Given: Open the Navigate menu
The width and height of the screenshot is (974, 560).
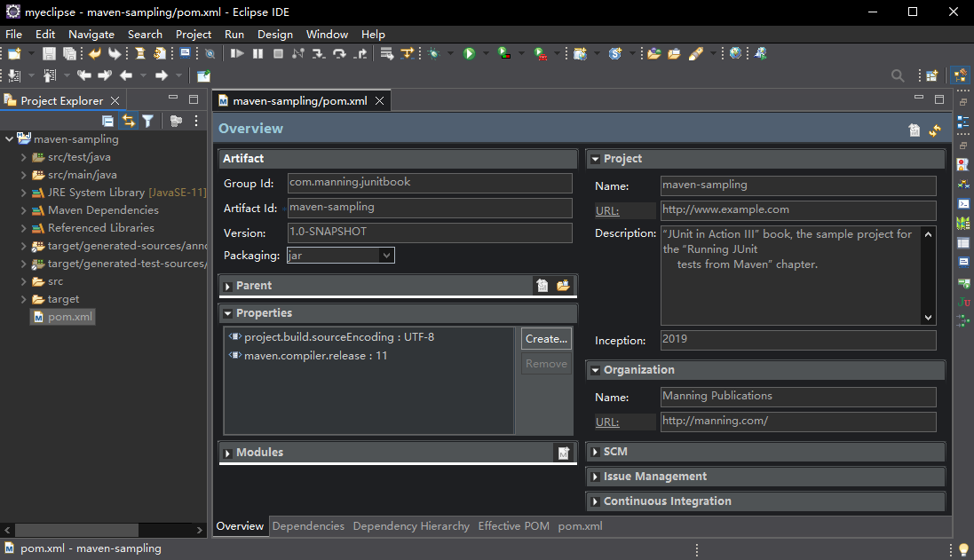Looking at the screenshot, I should [91, 34].
